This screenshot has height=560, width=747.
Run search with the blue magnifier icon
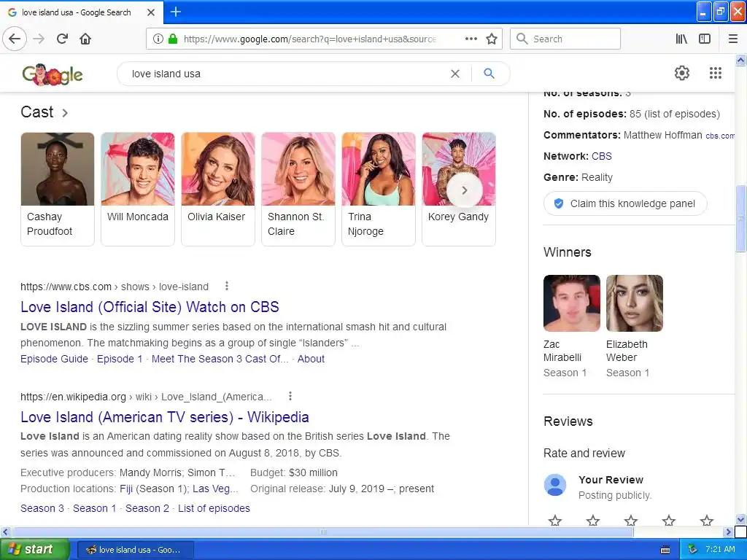coord(489,74)
